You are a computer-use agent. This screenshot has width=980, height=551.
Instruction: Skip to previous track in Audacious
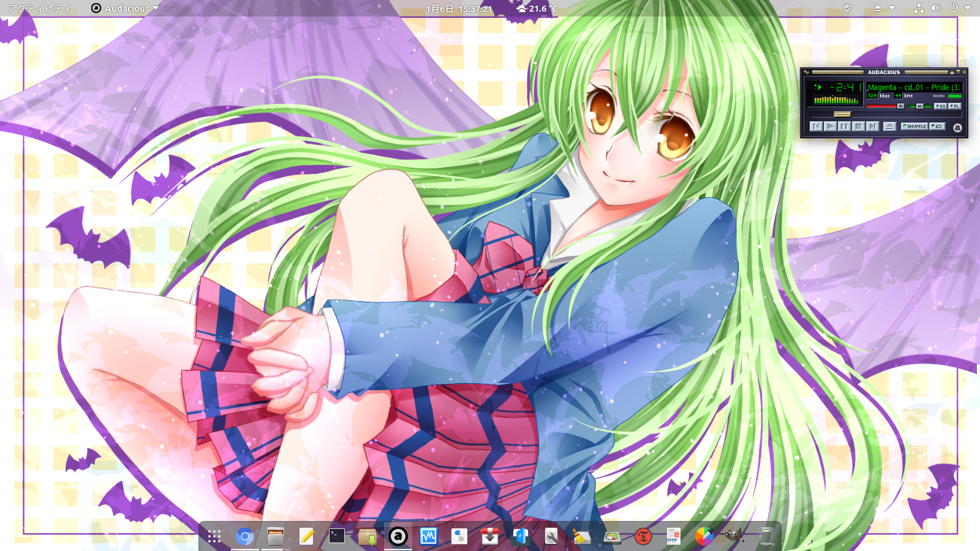[x=816, y=126]
